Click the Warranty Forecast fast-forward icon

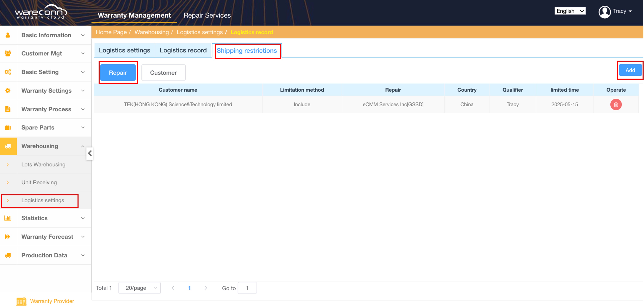pos(8,237)
